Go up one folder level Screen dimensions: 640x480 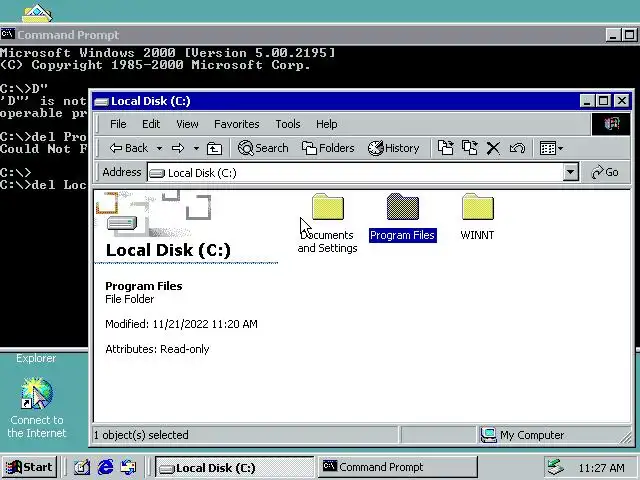pyautogui.click(x=214, y=148)
